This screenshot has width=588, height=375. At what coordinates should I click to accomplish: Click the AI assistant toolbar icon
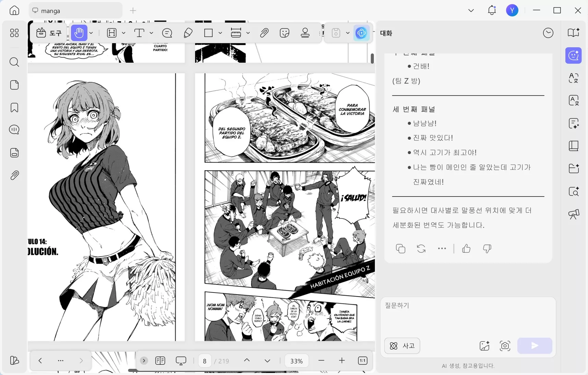click(361, 33)
